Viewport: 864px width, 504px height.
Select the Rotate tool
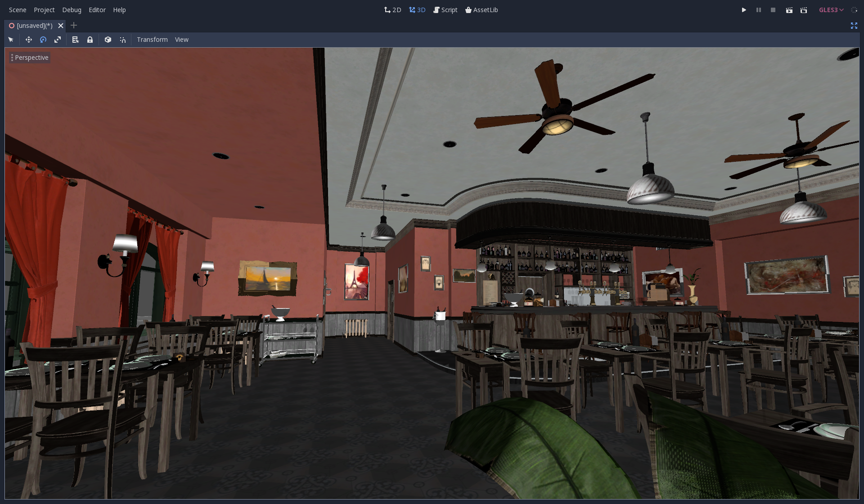43,40
